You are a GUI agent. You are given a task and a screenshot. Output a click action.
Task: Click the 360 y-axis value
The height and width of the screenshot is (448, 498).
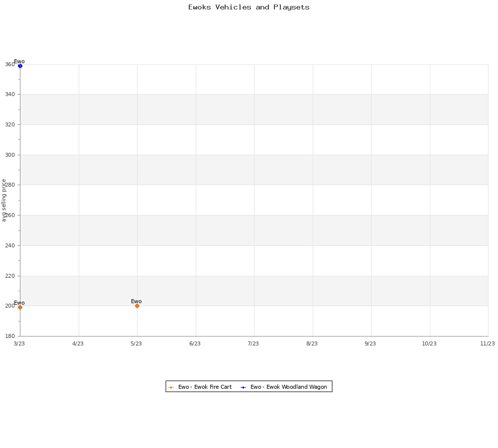[x=10, y=64]
